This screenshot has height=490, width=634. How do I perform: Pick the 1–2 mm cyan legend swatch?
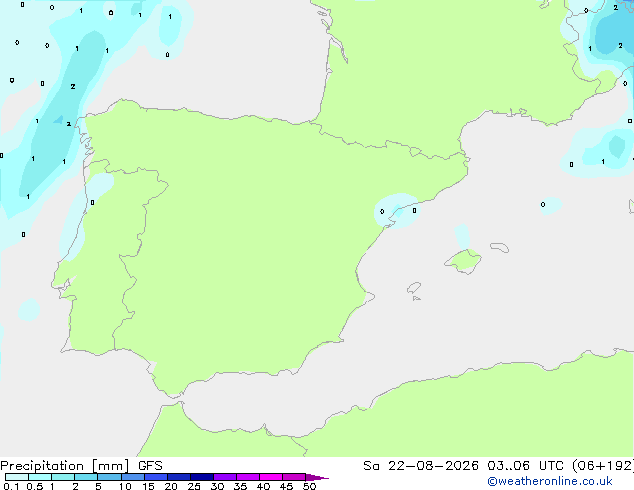pyautogui.click(x=63, y=477)
